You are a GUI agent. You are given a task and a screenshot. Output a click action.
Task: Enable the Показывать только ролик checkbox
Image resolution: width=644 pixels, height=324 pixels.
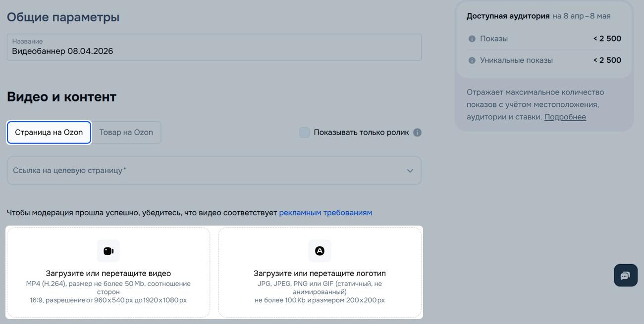point(305,133)
